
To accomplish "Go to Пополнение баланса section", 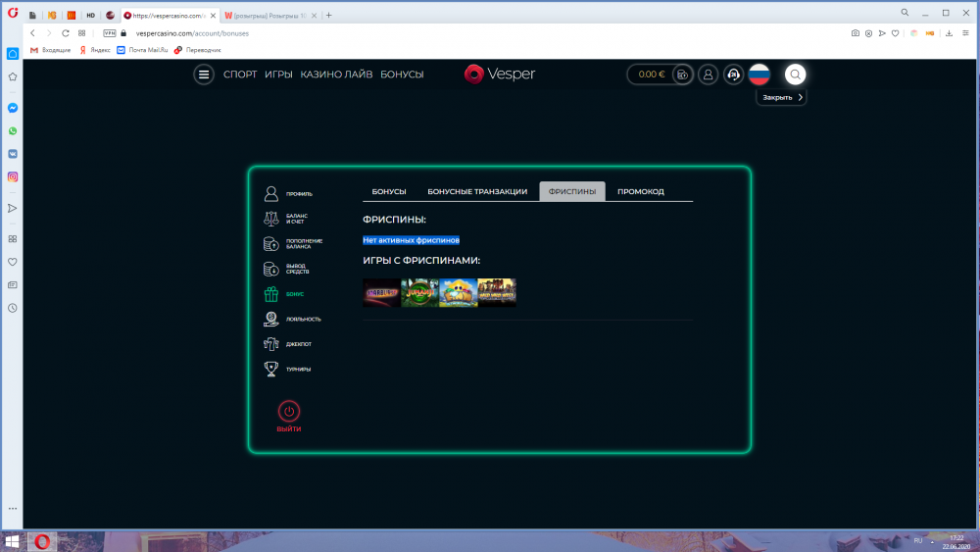I will point(271,243).
